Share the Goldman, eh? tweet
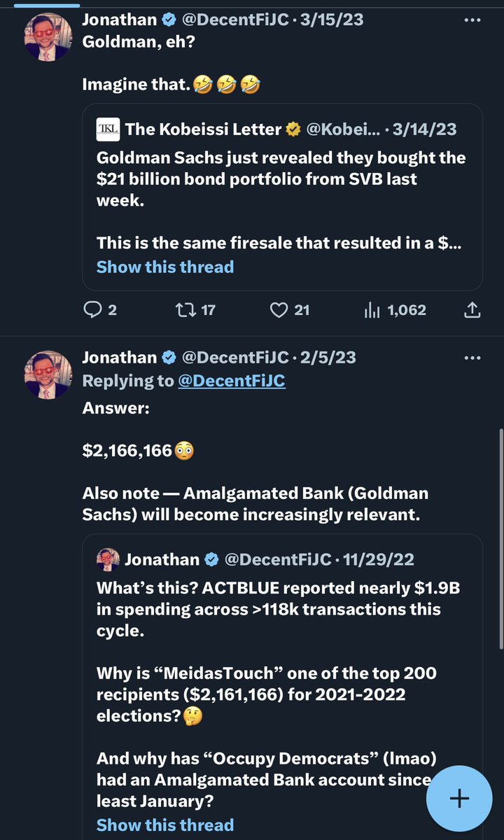This screenshot has width=504, height=840. tap(472, 309)
